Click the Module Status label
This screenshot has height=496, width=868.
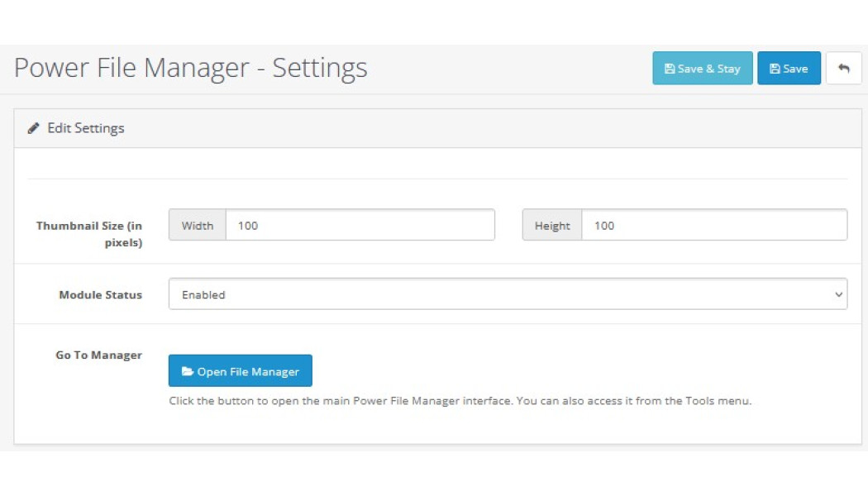(x=101, y=295)
